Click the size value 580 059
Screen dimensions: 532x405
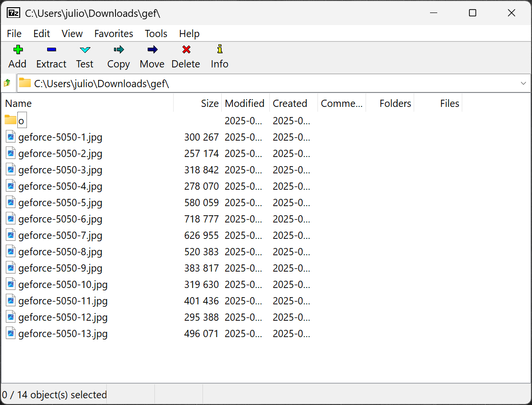click(x=202, y=203)
